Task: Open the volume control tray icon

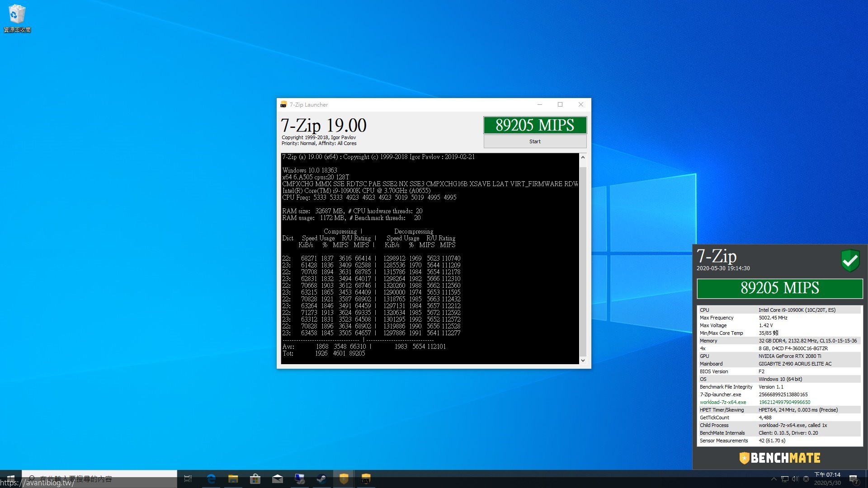Action: [795, 479]
